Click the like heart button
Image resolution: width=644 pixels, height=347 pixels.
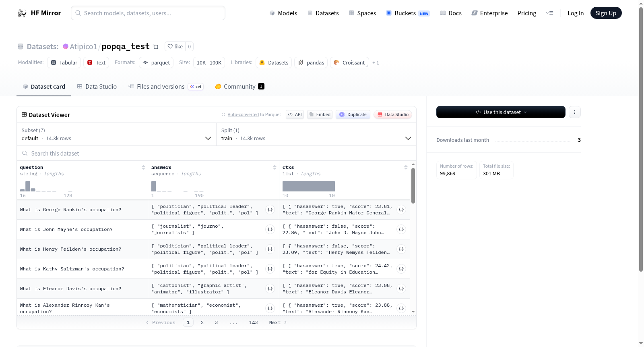(x=175, y=46)
